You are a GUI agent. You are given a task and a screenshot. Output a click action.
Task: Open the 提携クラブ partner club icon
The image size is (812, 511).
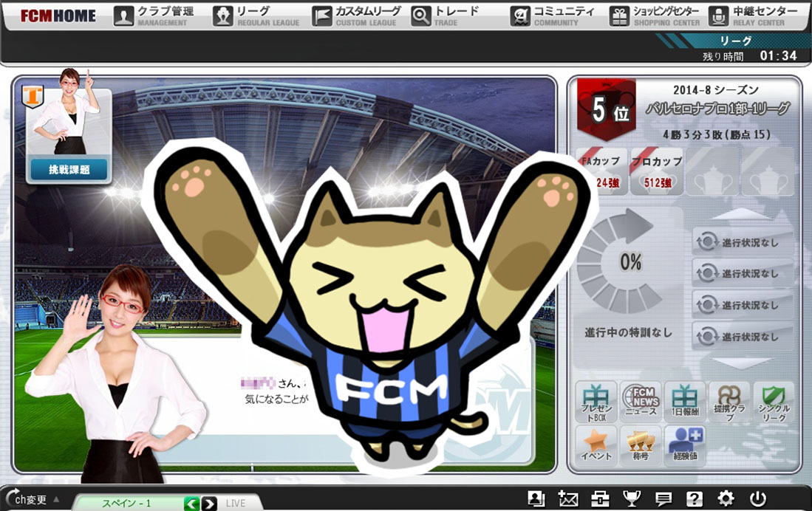click(x=729, y=402)
